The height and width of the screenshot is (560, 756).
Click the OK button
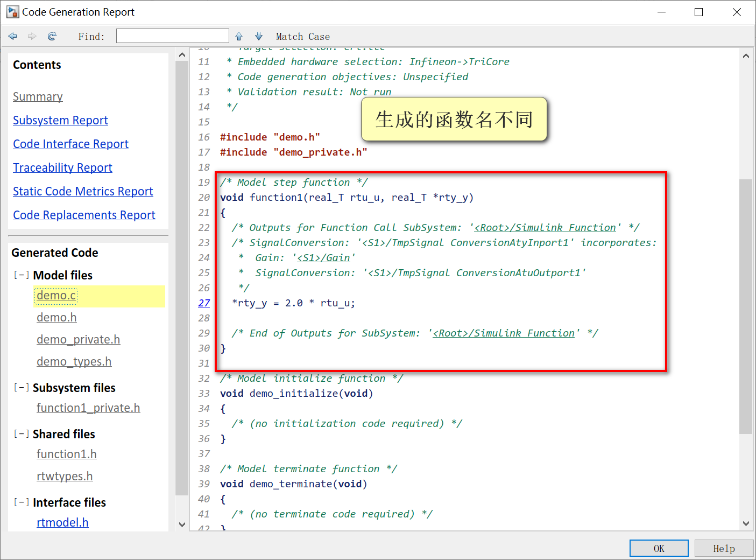tap(659, 548)
